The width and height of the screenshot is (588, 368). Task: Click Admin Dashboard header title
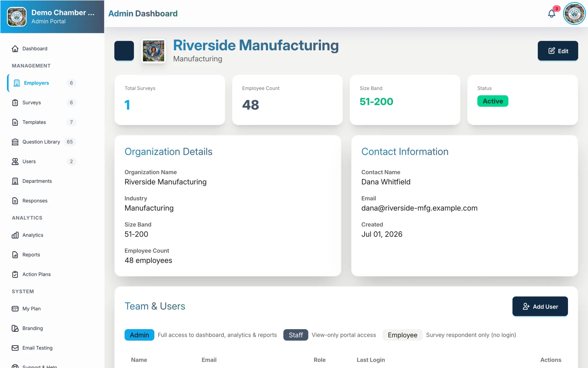click(143, 14)
